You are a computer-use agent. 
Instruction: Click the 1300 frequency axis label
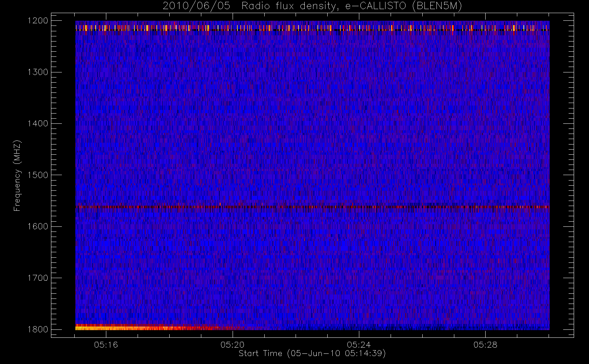click(x=38, y=72)
